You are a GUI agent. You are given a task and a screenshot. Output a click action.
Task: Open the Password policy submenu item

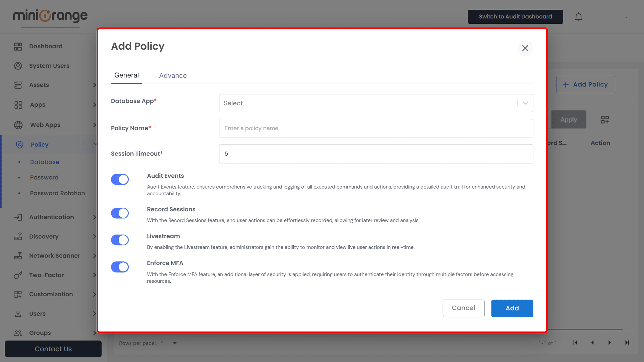(x=44, y=177)
